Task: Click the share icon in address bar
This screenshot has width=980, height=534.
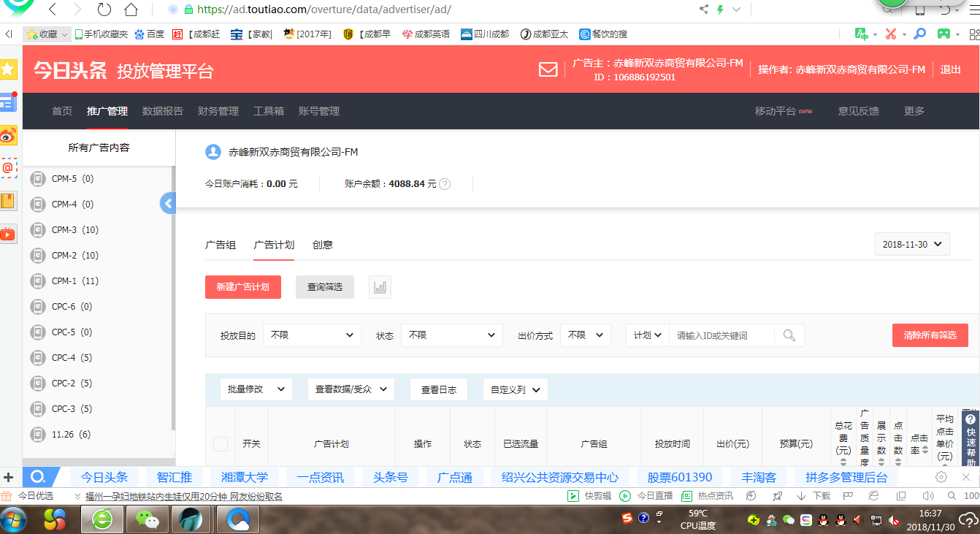Action: (704, 9)
